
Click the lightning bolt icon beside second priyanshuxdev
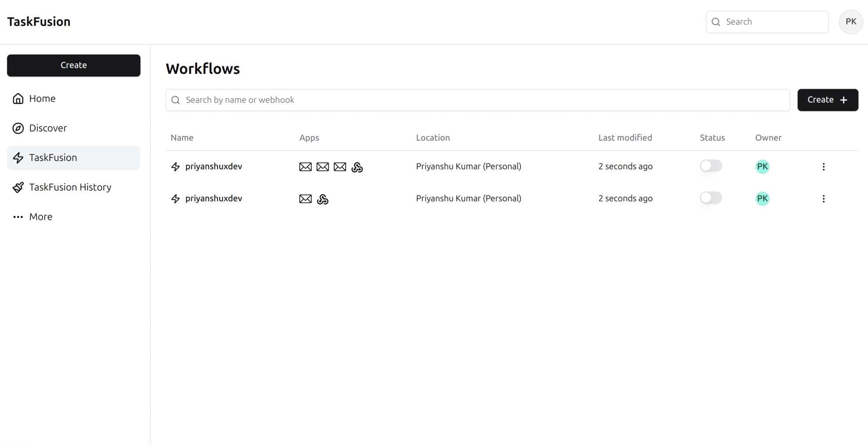click(x=175, y=199)
